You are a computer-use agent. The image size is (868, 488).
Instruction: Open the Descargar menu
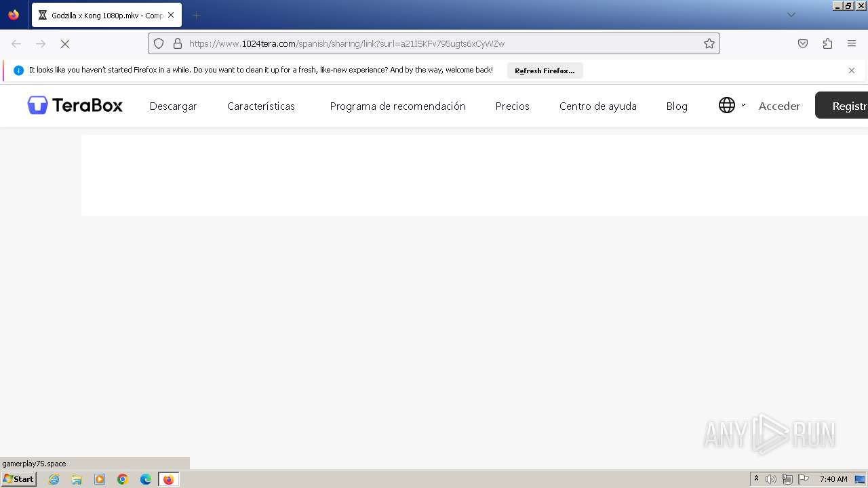point(173,106)
